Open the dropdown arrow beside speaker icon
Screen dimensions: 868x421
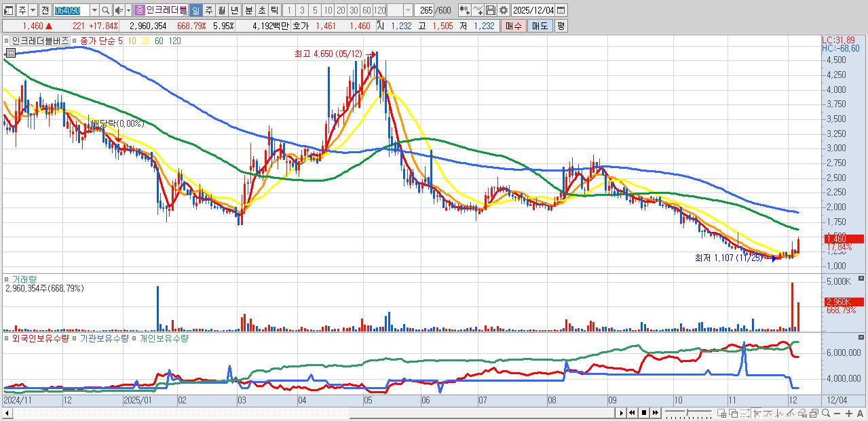coord(128,10)
